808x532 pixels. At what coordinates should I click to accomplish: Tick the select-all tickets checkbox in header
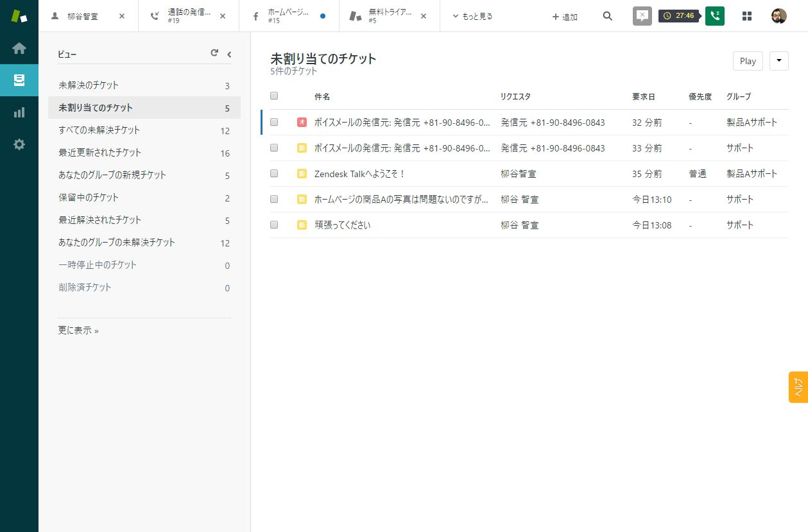pyautogui.click(x=274, y=96)
